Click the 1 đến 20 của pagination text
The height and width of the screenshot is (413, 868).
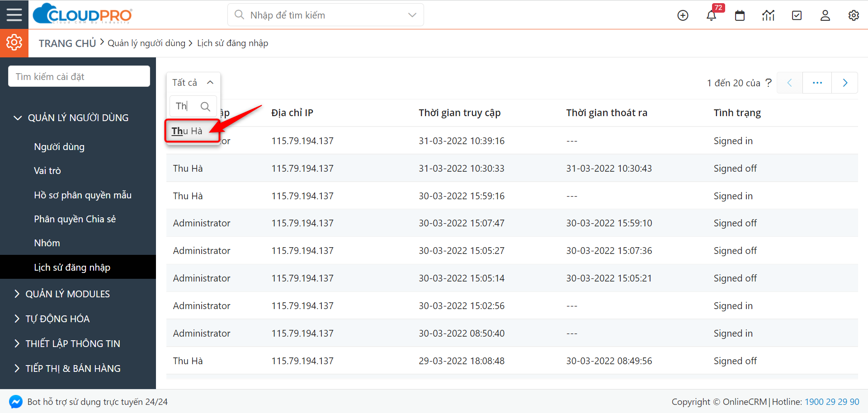(x=734, y=83)
